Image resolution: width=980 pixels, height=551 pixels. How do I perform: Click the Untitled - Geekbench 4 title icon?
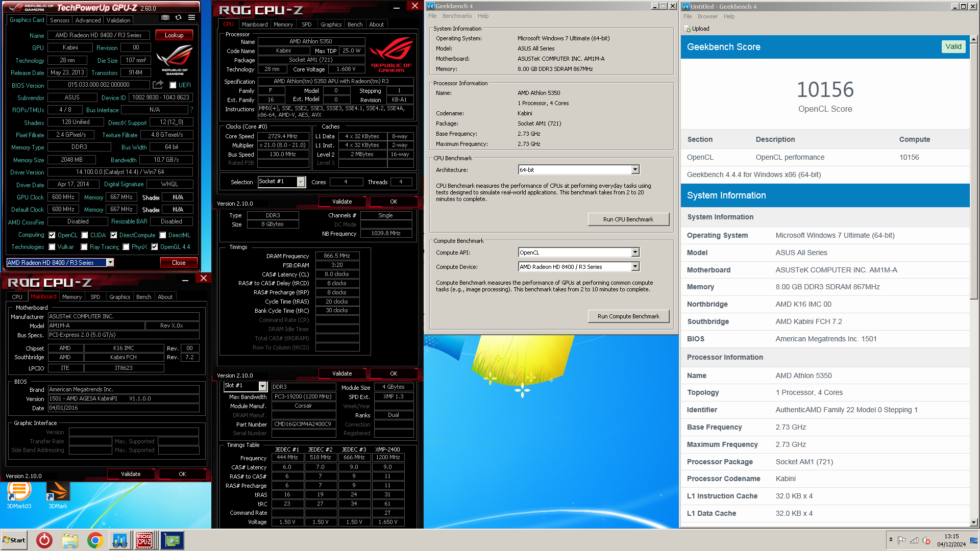point(687,7)
